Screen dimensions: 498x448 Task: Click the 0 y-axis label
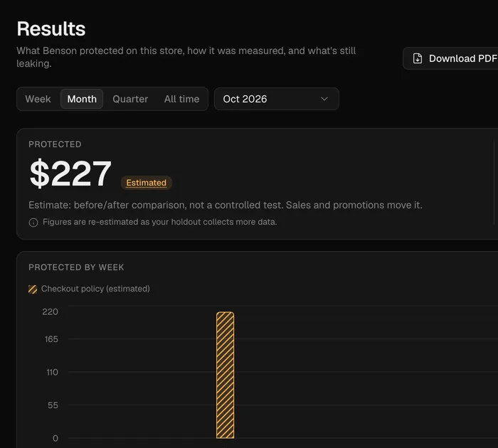pos(55,438)
